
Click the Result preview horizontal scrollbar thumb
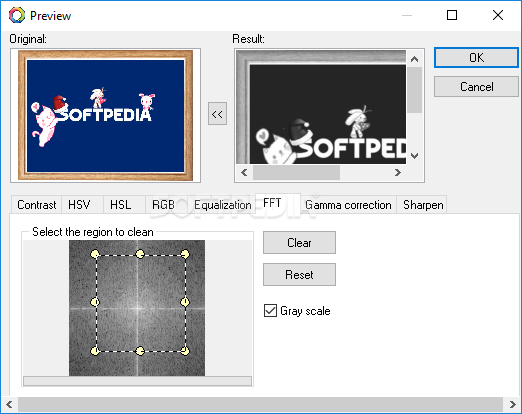tap(296, 172)
